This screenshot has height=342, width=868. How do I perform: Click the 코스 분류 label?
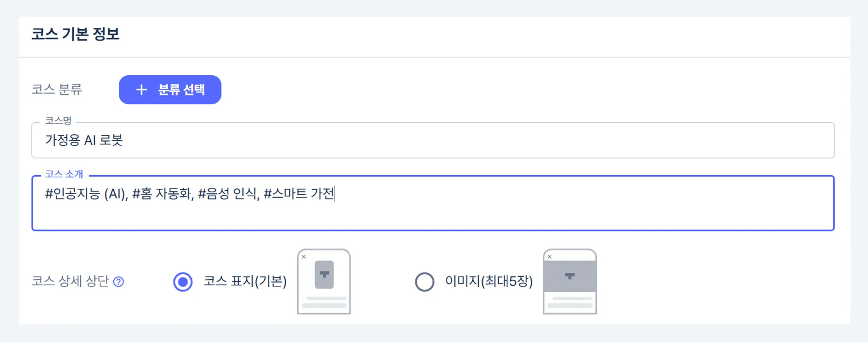(57, 89)
